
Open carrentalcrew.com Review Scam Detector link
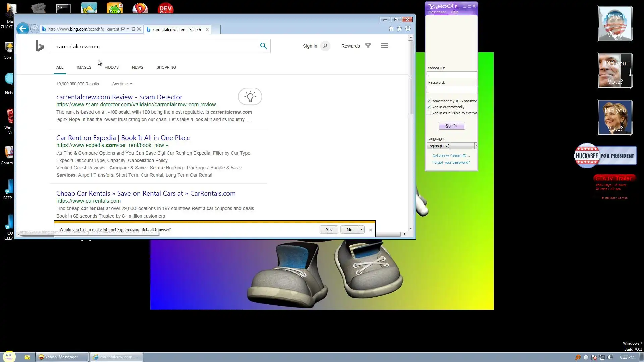(119, 97)
